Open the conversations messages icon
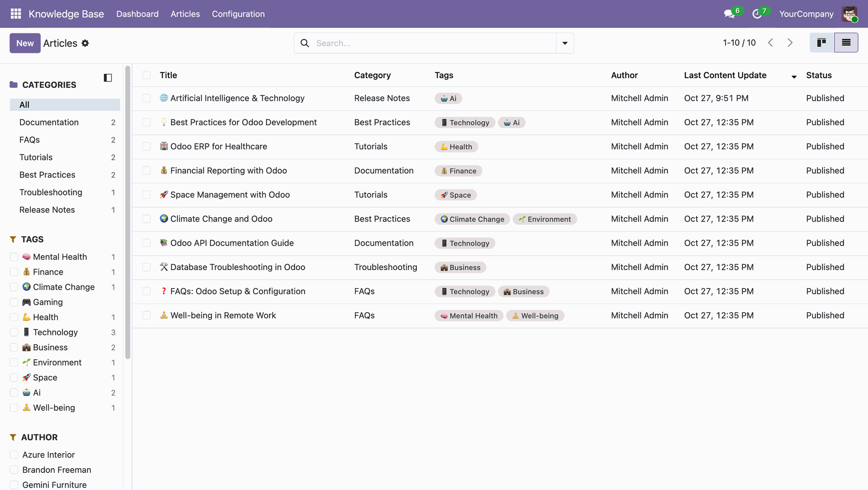This screenshot has height=490, width=868. pyautogui.click(x=729, y=14)
